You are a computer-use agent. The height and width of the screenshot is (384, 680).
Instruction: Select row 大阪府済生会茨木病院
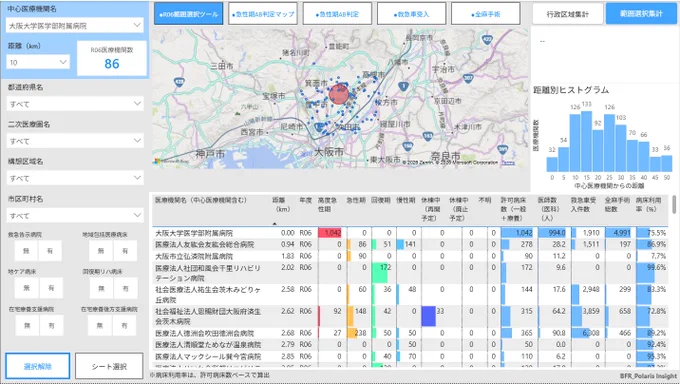pos(410,317)
